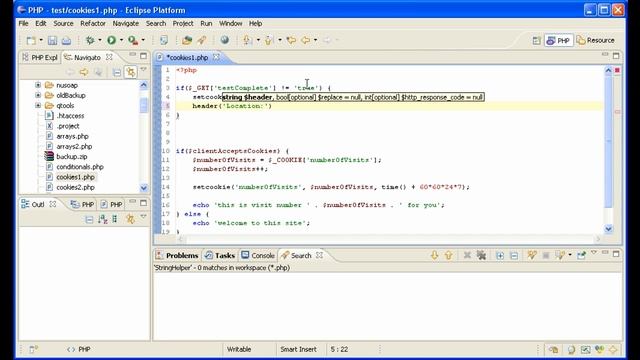Click the green Run button icon
640x360 pixels.
(111, 40)
